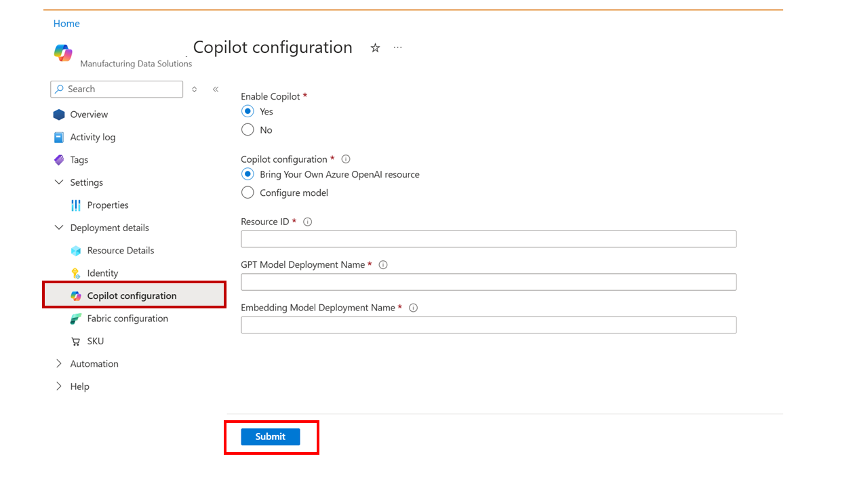This screenshot has width=868, height=488.
Task: Click the Submit button
Action: tap(271, 436)
